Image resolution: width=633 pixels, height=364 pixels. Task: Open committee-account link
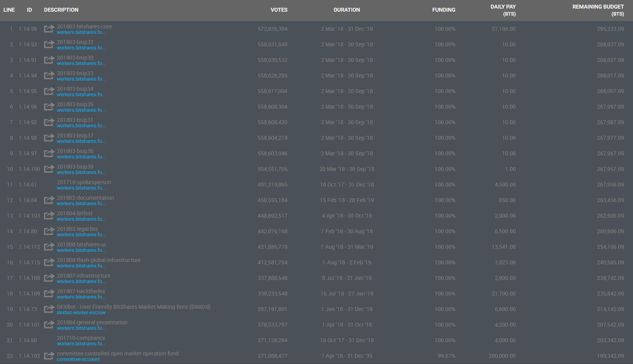[x=78, y=359]
